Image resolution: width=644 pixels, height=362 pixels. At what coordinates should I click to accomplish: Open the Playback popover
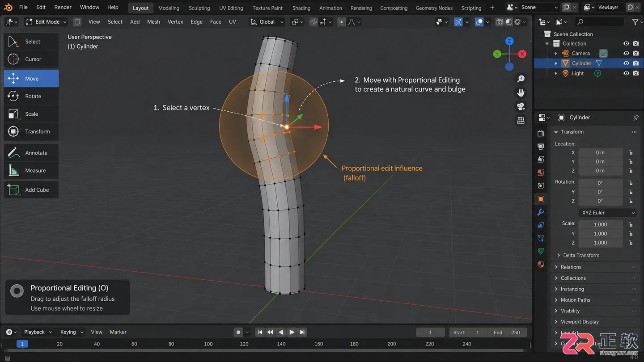click(38, 332)
